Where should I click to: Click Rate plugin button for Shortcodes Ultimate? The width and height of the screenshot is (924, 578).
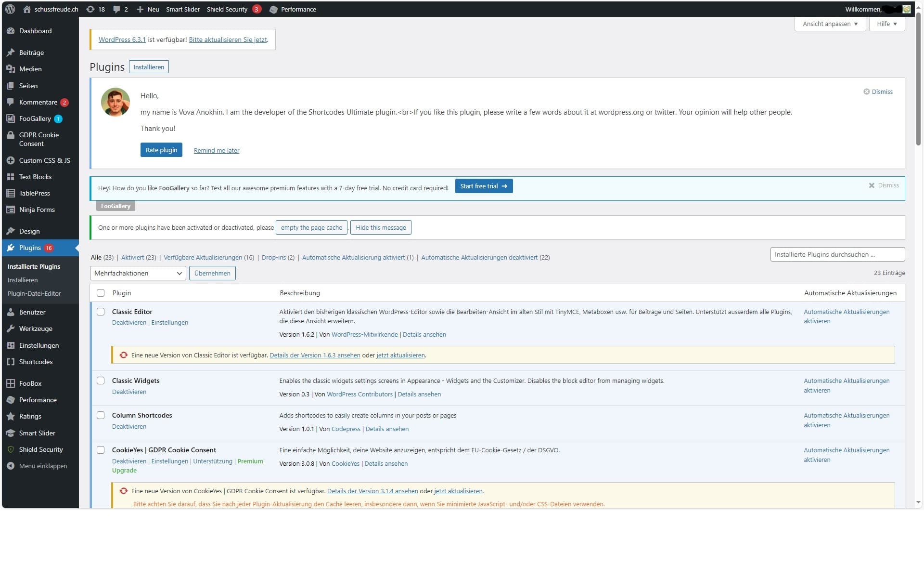[161, 150]
